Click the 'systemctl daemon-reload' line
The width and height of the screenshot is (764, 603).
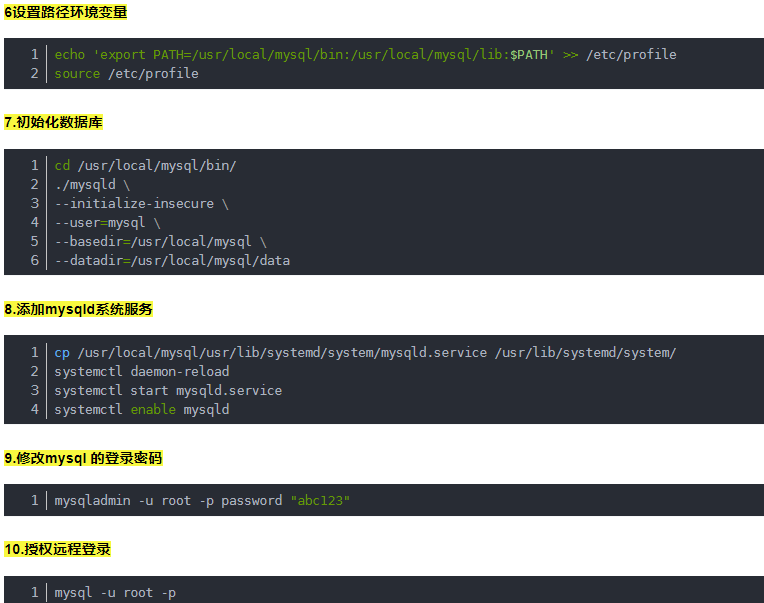[141, 372]
